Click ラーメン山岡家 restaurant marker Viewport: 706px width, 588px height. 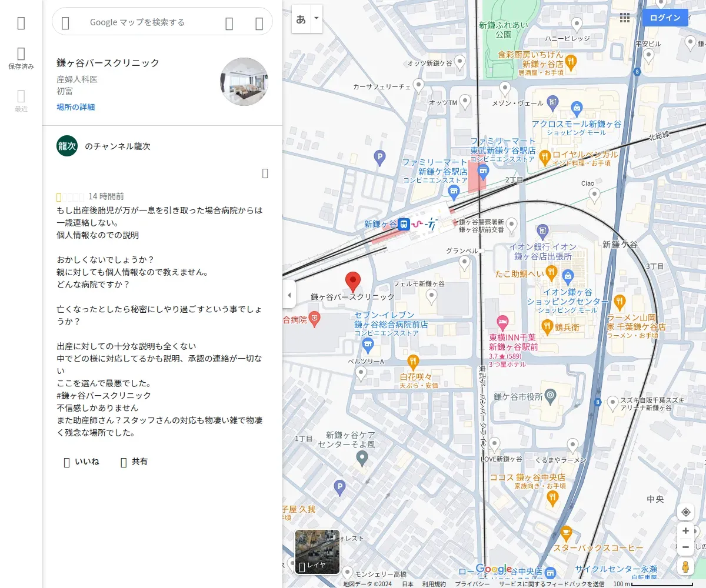(x=620, y=302)
